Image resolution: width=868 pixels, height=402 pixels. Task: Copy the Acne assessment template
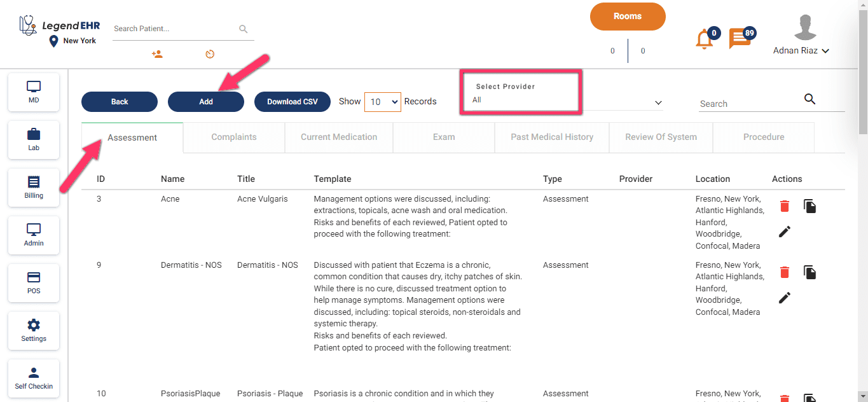click(x=809, y=205)
